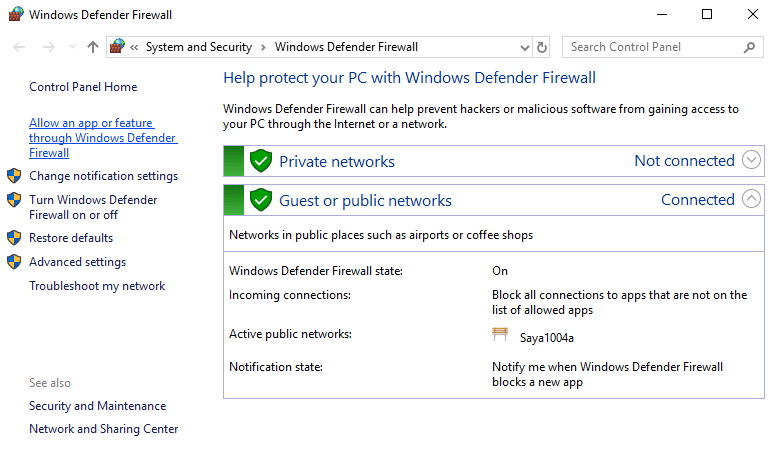This screenshot has height=455, width=775.
Task: Click the Windows Defender Firewall title bar icon
Action: (16, 14)
